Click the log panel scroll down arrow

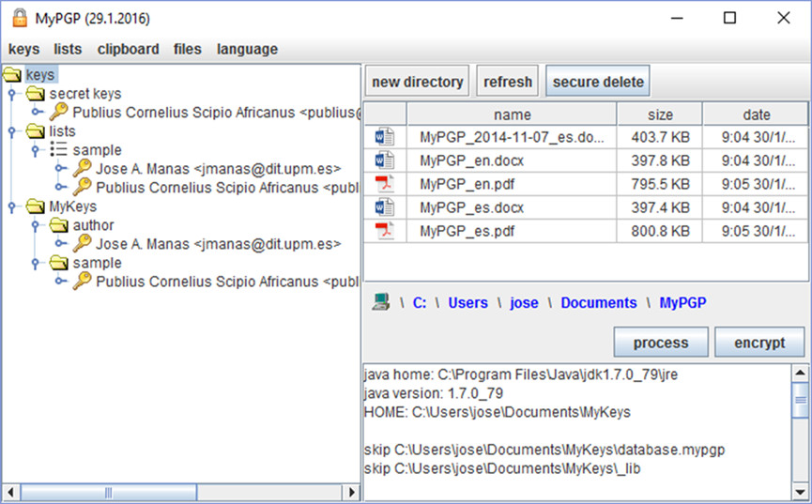point(800,492)
